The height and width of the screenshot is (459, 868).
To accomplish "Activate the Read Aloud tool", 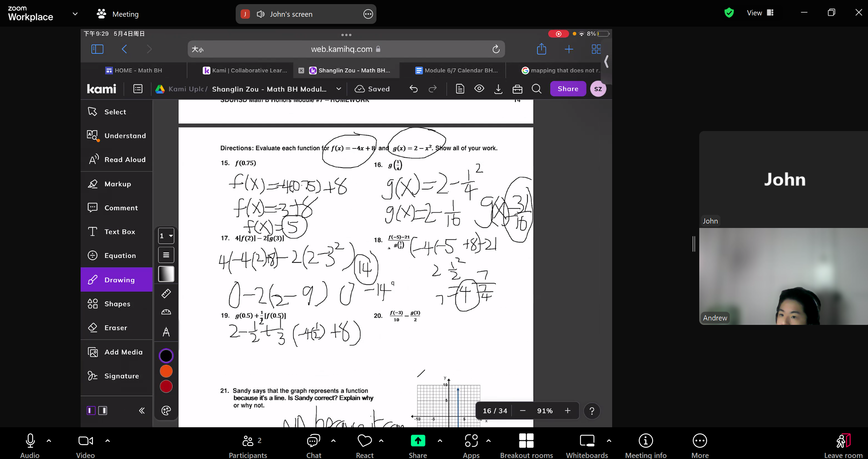I will coord(116,159).
